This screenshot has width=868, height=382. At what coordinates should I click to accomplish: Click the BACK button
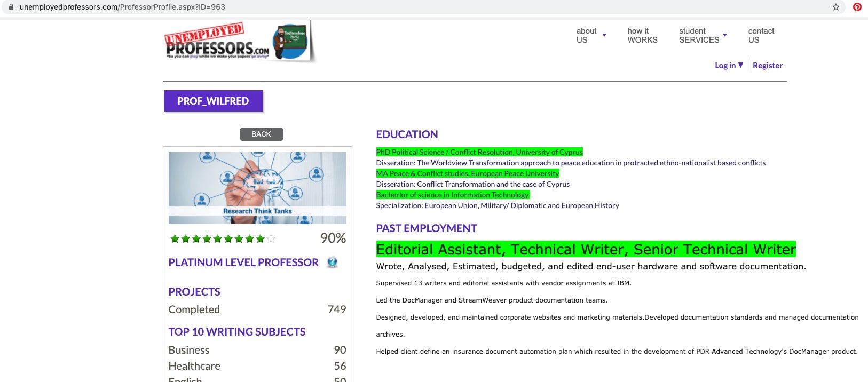pos(262,134)
